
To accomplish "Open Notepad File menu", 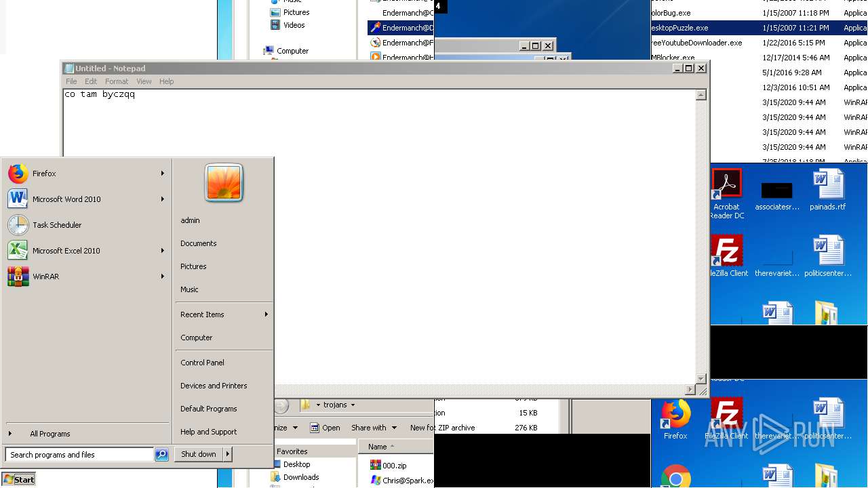I will pos(71,81).
